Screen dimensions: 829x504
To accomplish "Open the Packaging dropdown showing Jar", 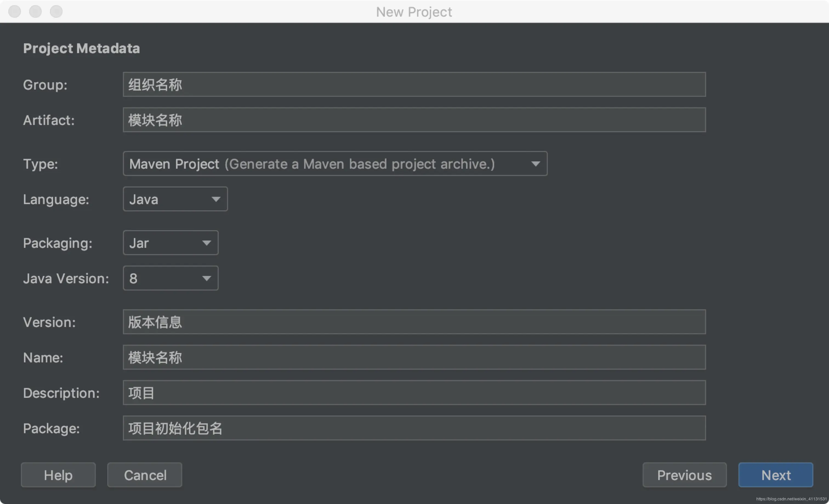I will 171,243.
